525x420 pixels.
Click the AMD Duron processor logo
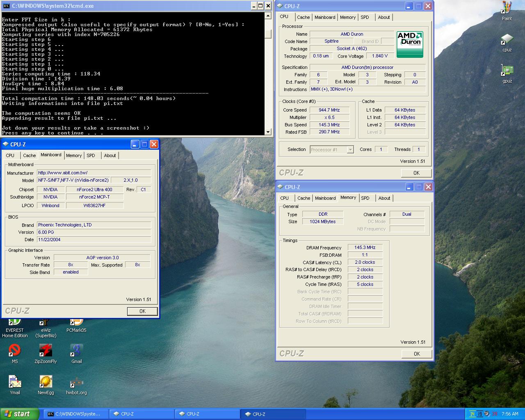pos(410,44)
